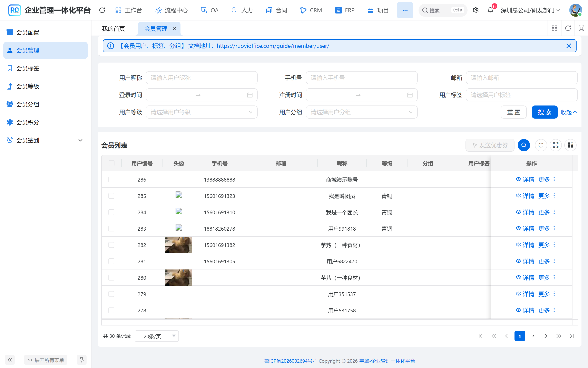Screen dimensions: 588x368
Task: Open 会员积分 in the sidebar
Action: point(46,122)
